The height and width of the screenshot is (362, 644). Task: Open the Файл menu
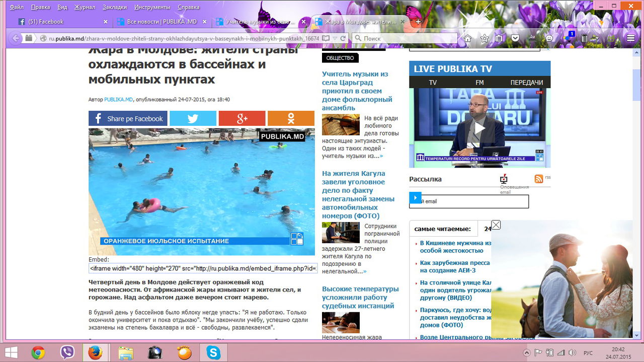tap(17, 8)
